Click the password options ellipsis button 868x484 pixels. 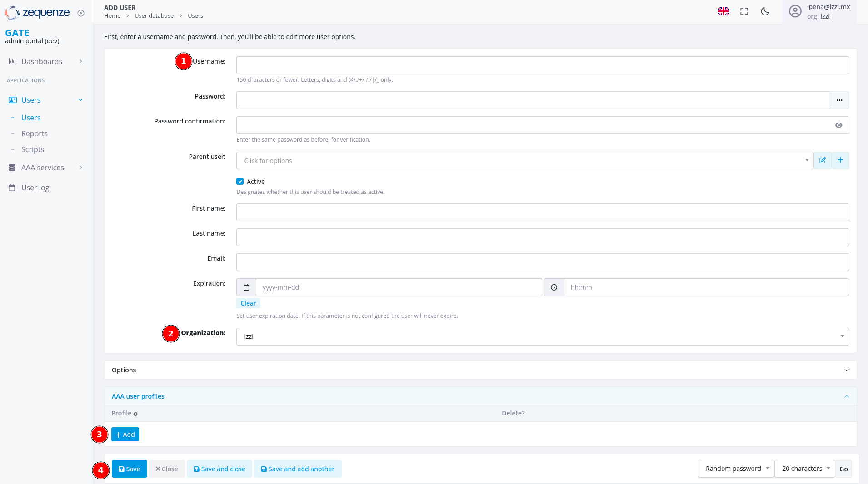tap(839, 100)
